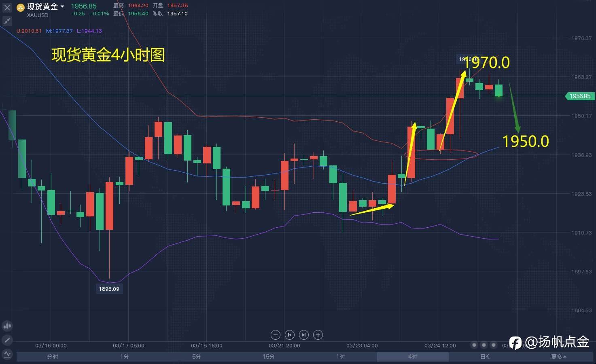Viewport: 596px width, 364px height.
Task: Expand the 更多 timeframe menu
Action: tap(558, 357)
